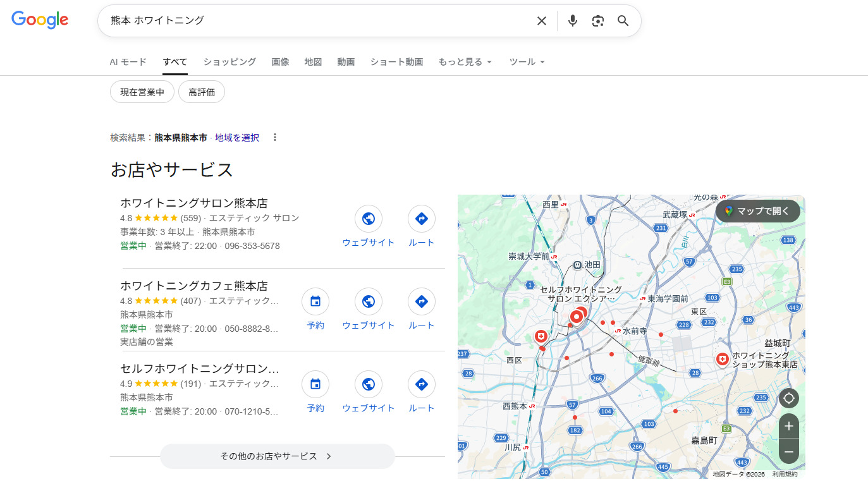
Task: Click the microphone voice search icon
Action: pos(572,21)
